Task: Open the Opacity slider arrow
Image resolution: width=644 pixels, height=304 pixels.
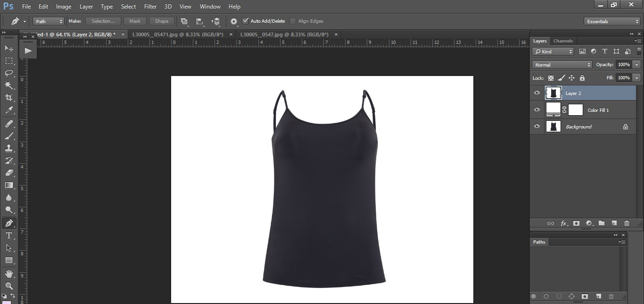Action: tap(637, 65)
